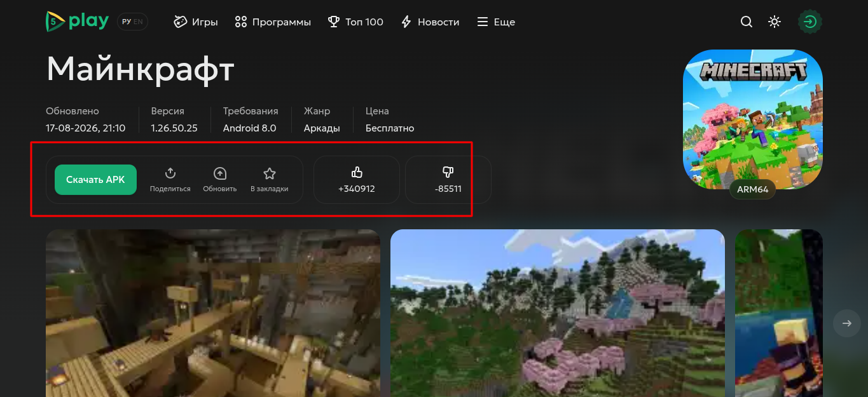This screenshot has height=397, width=868.
Task: Click the update date 17-08-2026, 21:10
Action: point(86,128)
